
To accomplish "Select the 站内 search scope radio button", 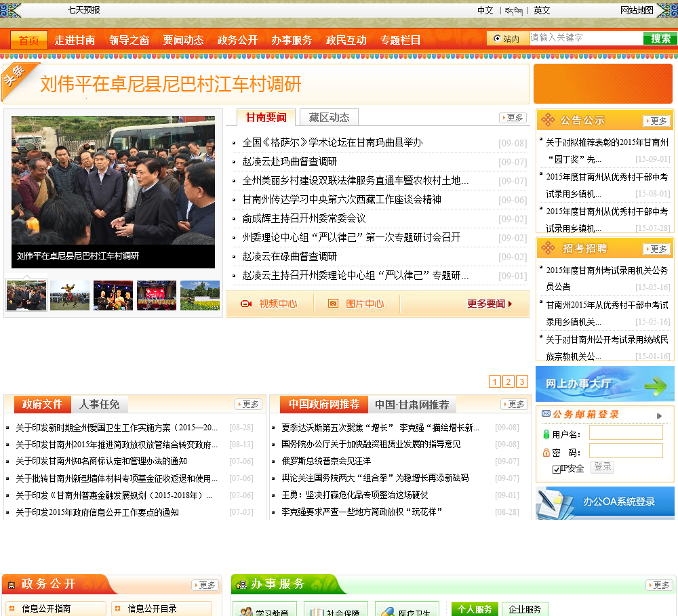I will click(x=497, y=39).
